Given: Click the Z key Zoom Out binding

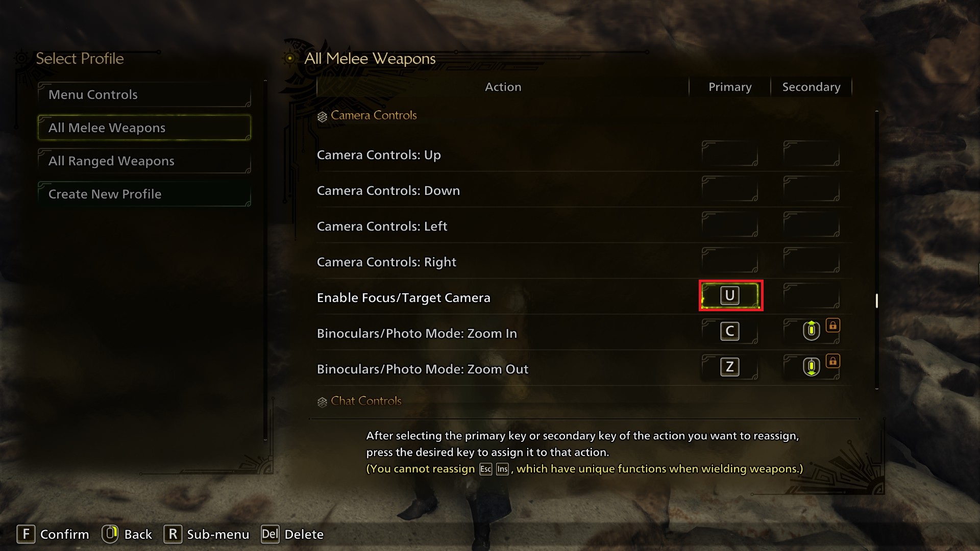Looking at the screenshot, I should click(x=730, y=367).
